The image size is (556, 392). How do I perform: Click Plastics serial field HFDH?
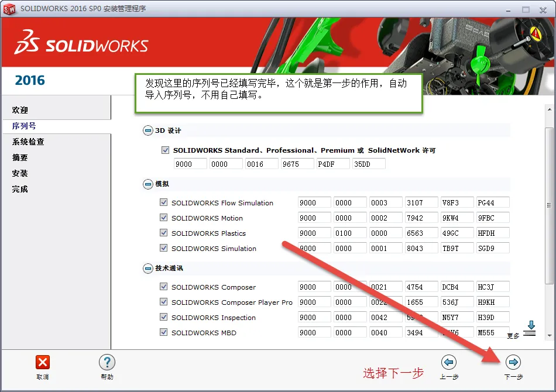(x=493, y=233)
